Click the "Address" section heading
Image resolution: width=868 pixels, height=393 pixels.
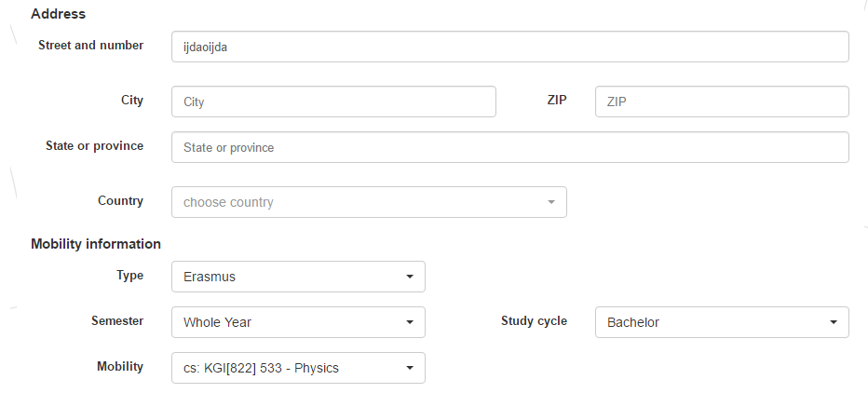click(58, 14)
